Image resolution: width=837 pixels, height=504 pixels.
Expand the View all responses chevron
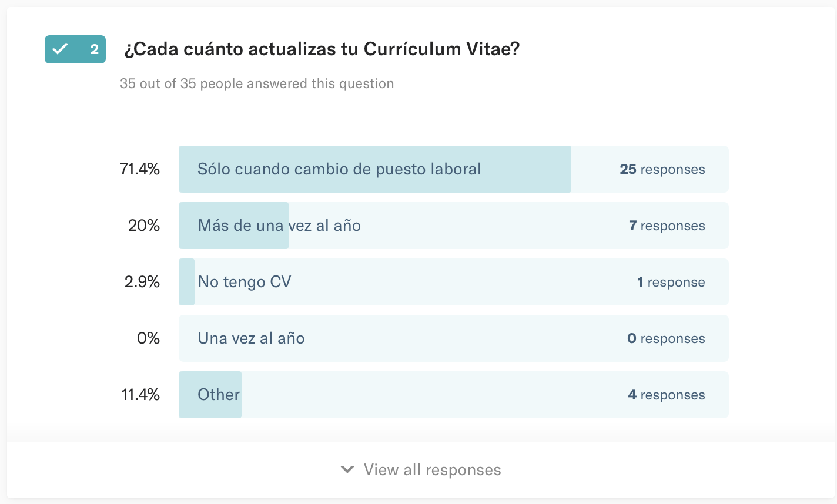[x=347, y=469]
